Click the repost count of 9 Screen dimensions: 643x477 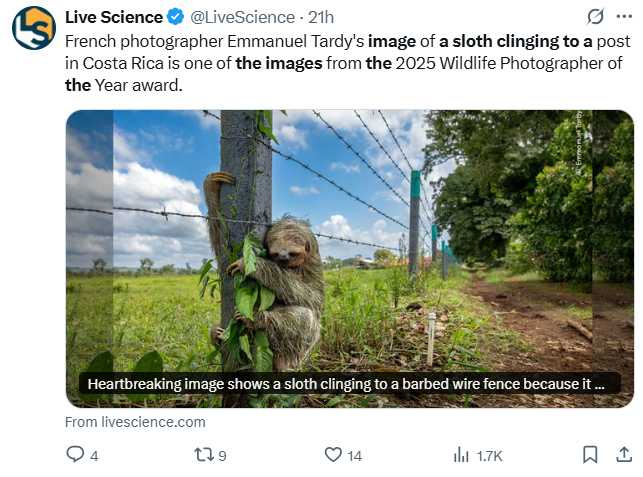pos(222,456)
